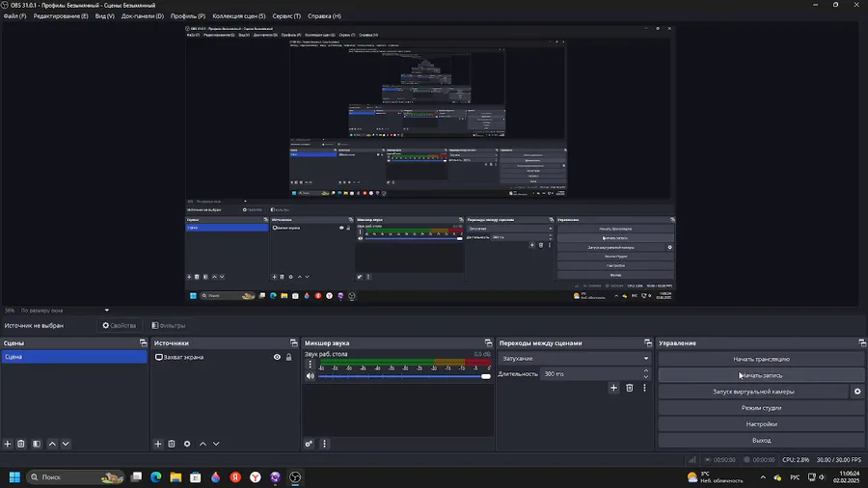Open the Вид menu

104,16
